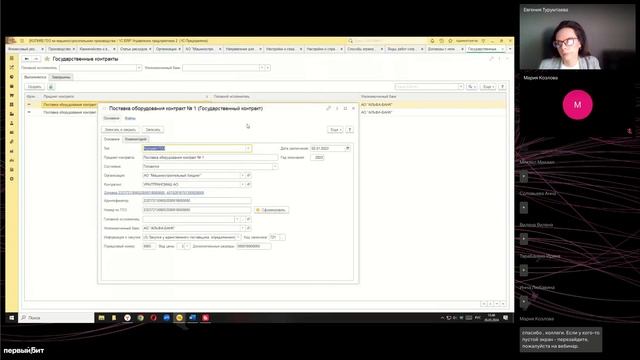Click the icon button next to Создать

pos(51,87)
